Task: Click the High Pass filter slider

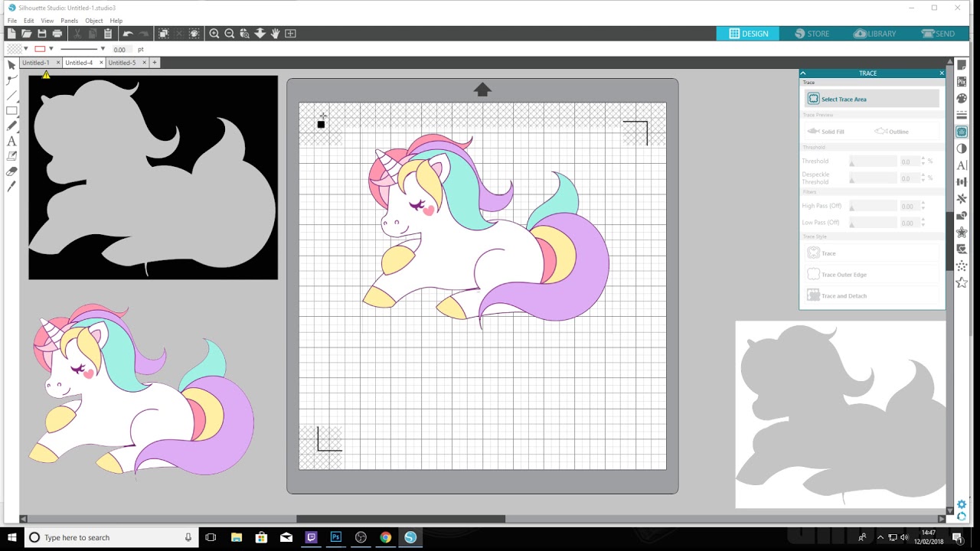Action: tap(873, 206)
